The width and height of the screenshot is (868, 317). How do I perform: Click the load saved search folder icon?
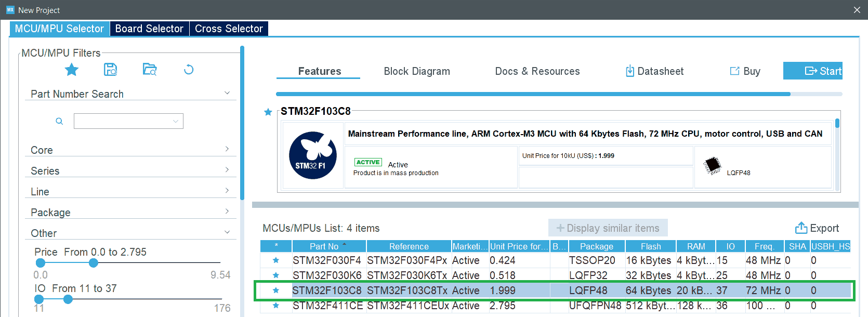150,70
